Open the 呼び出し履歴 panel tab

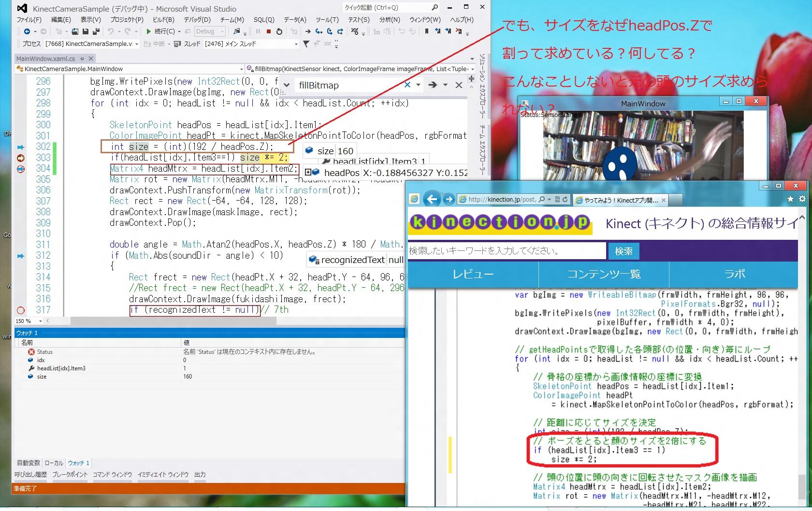pyautogui.click(x=30, y=475)
